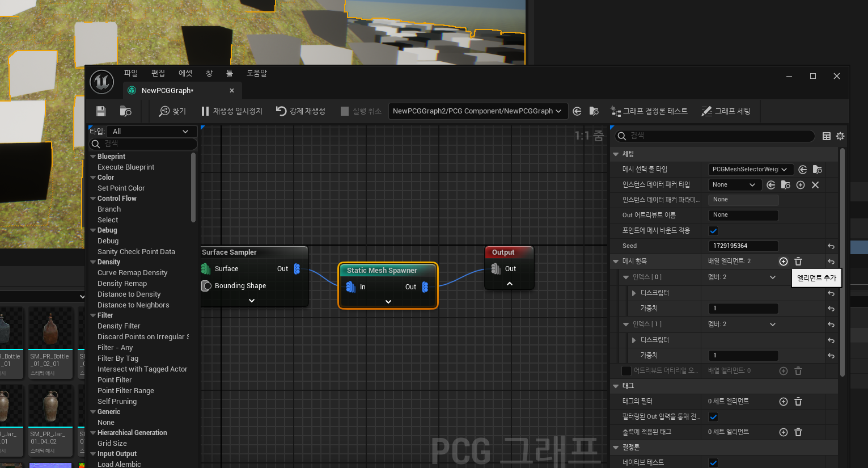Select Self Pruning entry
Image resolution: width=868 pixels, height=468 pixels.
pos(117,402)
